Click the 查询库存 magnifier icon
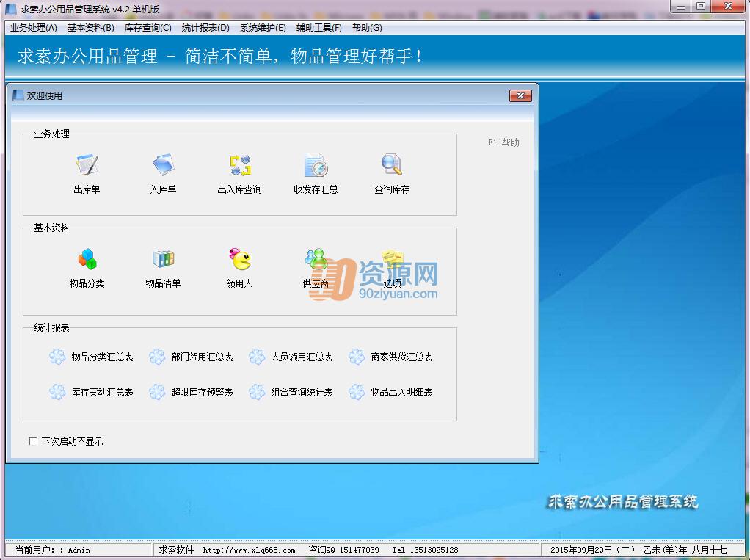Image resolution: width=750 pixels, height=560 pixels. pos(392,165)
